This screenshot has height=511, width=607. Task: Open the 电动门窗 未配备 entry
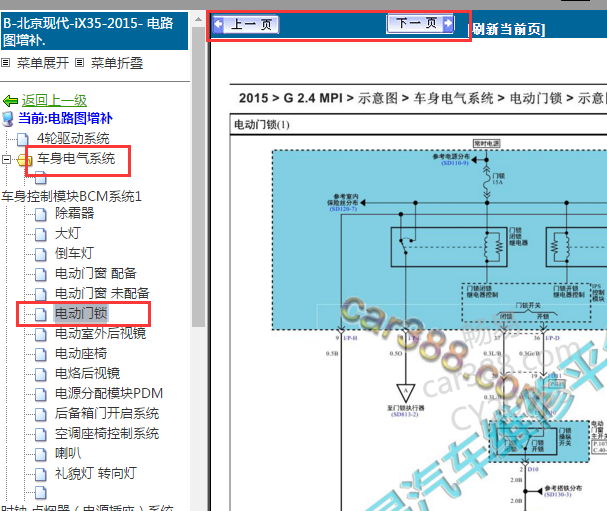(x=102, y=293)
